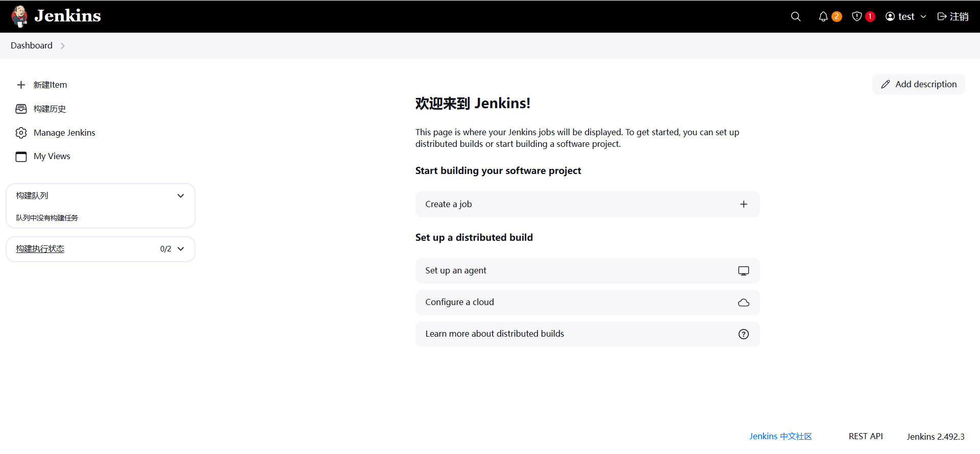The width and height of the screenshot is (980, 454).
Task: Open the security shield warnings icon
Action: pos(857,16)
